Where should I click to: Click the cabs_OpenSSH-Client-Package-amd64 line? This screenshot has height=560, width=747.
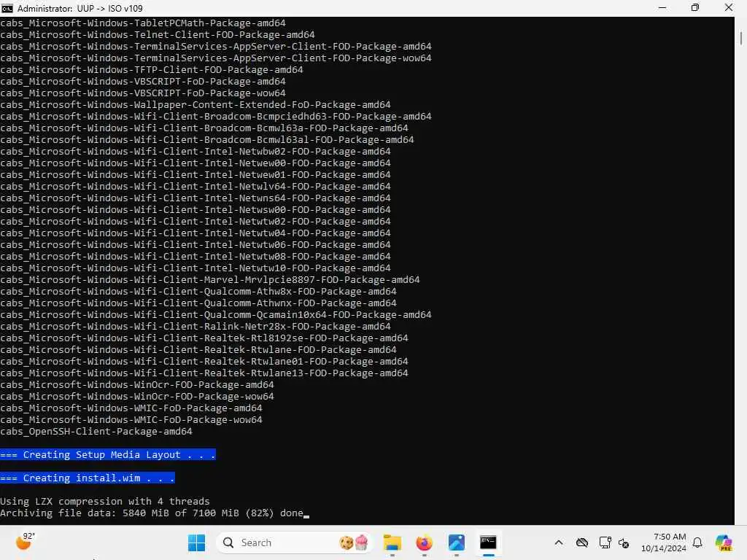pyautogui.click(x=96, y=432)
